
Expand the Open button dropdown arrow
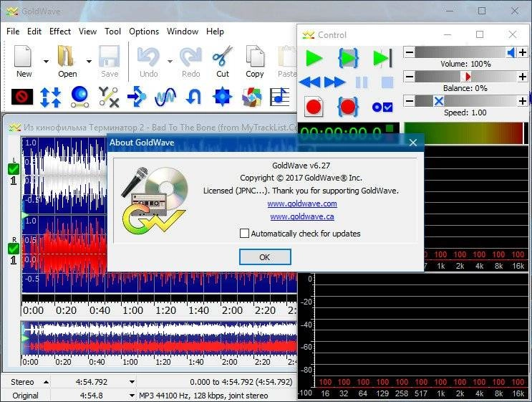(x=89, y=62)
